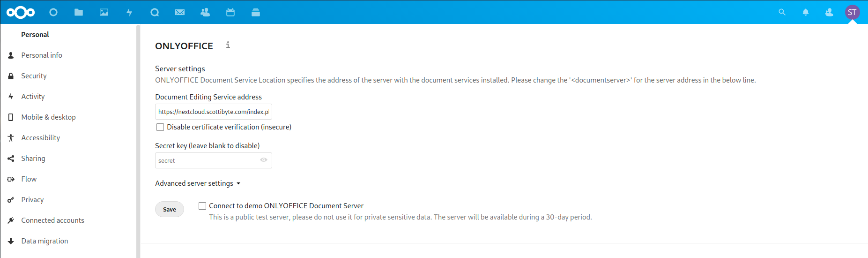Click the Security lock icon
868x258 pixels.
click(x=11, y=76)
